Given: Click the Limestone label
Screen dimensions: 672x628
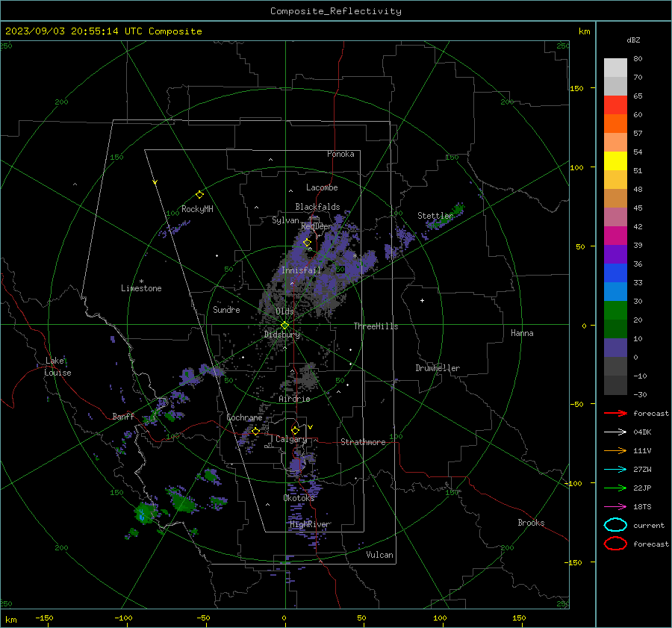Looking at the screenshot, I should click(x=141, y=288).
